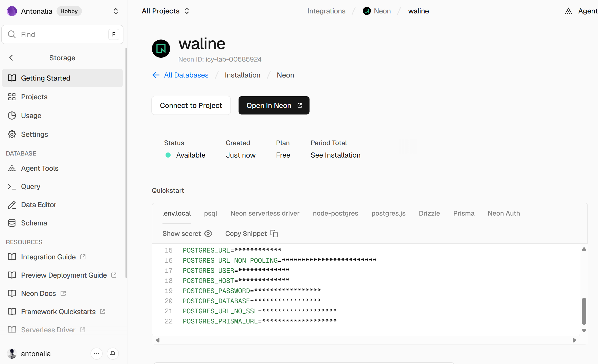Click the POSTGRES_URL_NON_POOLING line
The image size is (598, 364).
280,260
